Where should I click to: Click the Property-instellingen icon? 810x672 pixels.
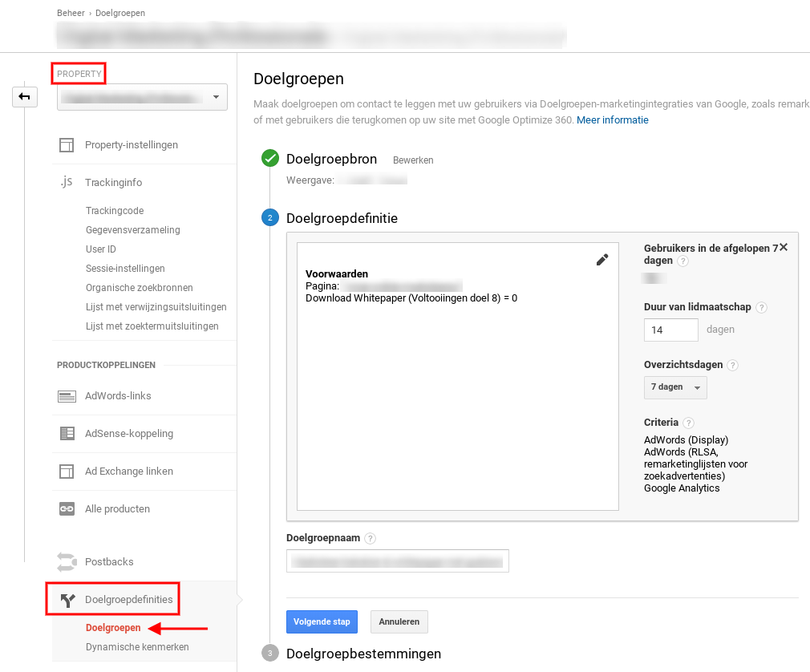click(67, 145)
